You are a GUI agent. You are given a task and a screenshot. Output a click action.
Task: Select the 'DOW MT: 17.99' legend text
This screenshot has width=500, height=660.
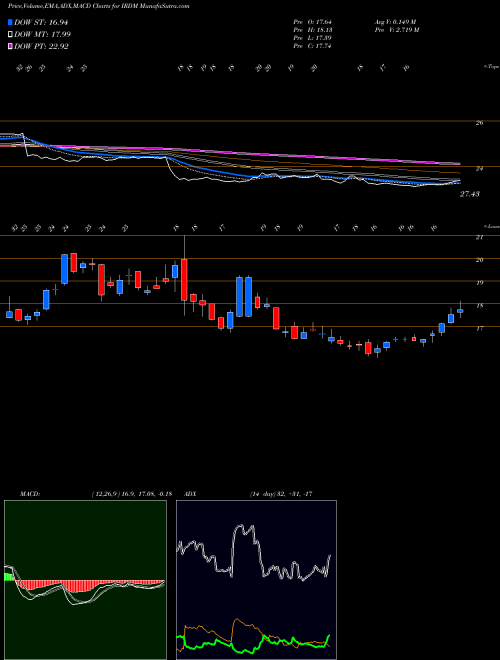pos(42,35)
